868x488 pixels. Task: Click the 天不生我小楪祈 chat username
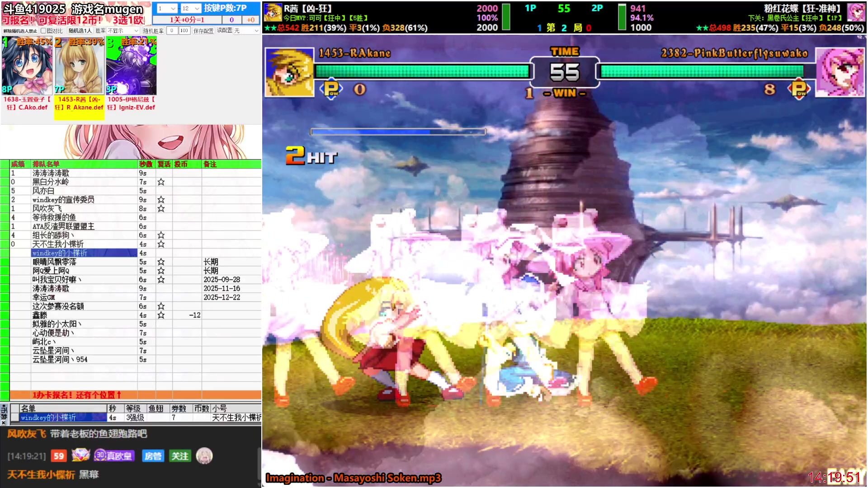click(x=41, y=474)
